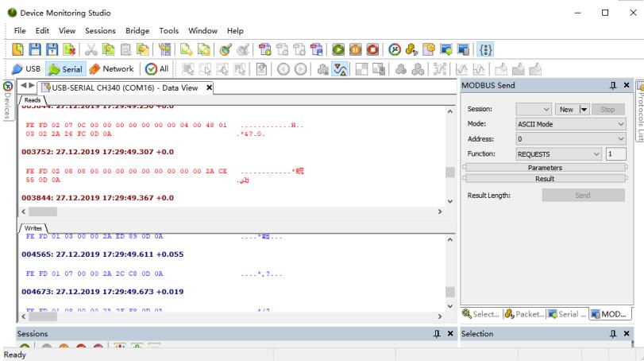
Task: Expand the Parameters section
Action: point(545,168)
